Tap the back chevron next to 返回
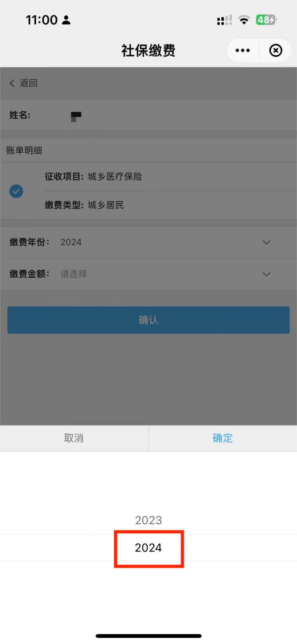 point(12,83)
